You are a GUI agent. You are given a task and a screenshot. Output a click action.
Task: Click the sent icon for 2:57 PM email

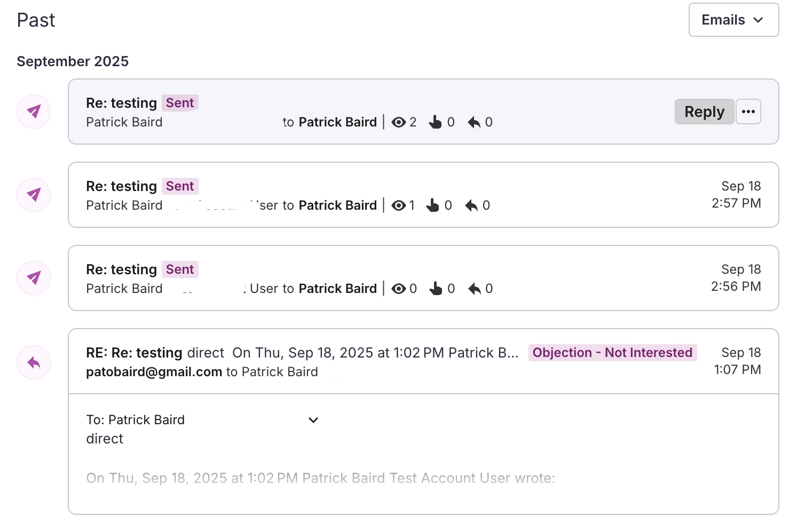click(x=34, y=195)
